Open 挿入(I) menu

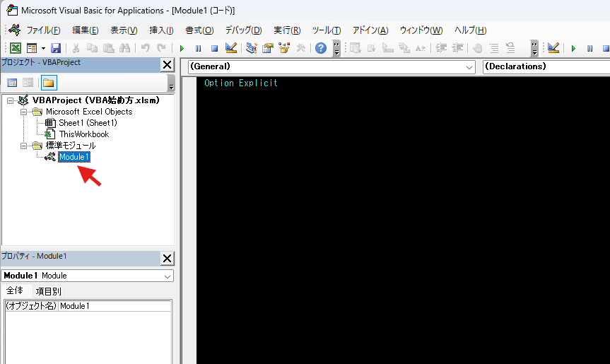[161, 30]
